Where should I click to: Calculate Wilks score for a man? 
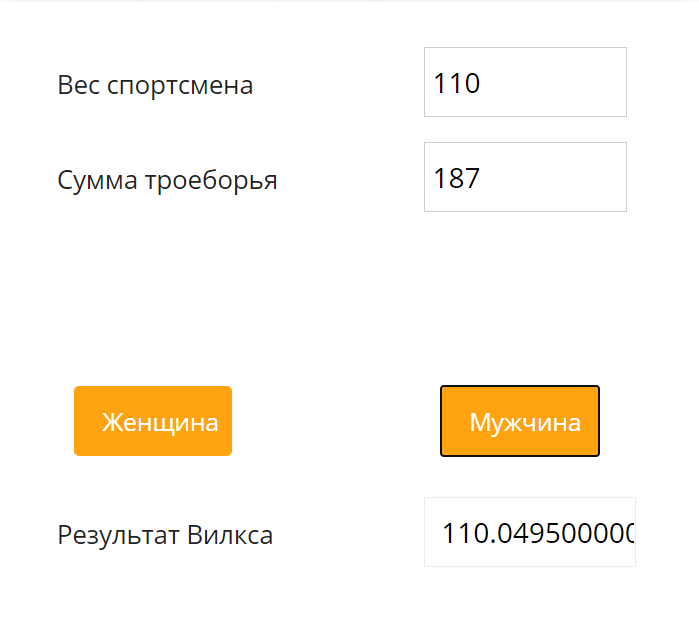(520, 422)
